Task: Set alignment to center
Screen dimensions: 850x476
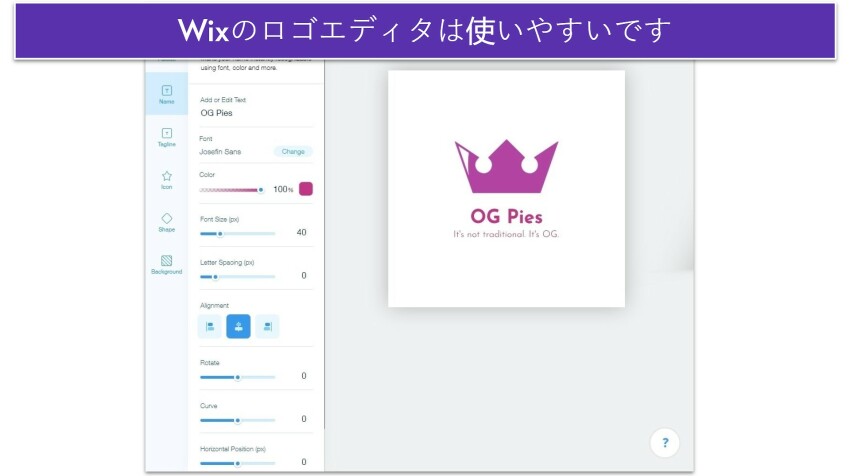Action: tap(238, 326)
